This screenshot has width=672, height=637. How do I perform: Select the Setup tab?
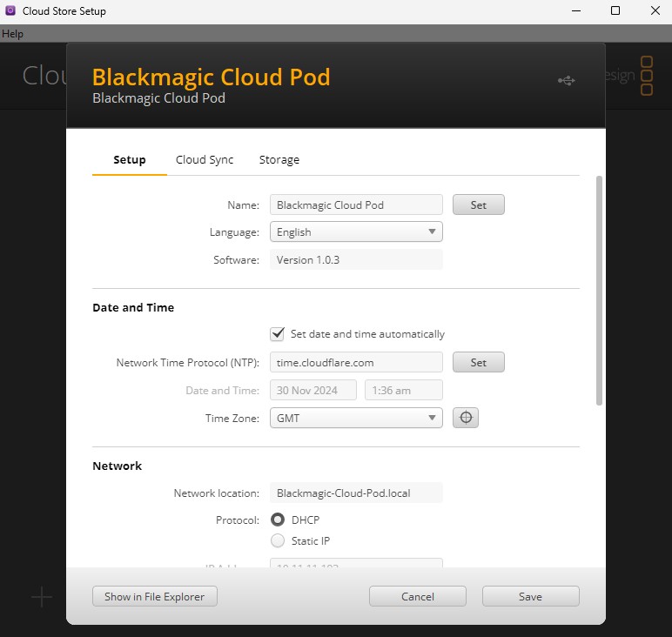coord(130,160)
